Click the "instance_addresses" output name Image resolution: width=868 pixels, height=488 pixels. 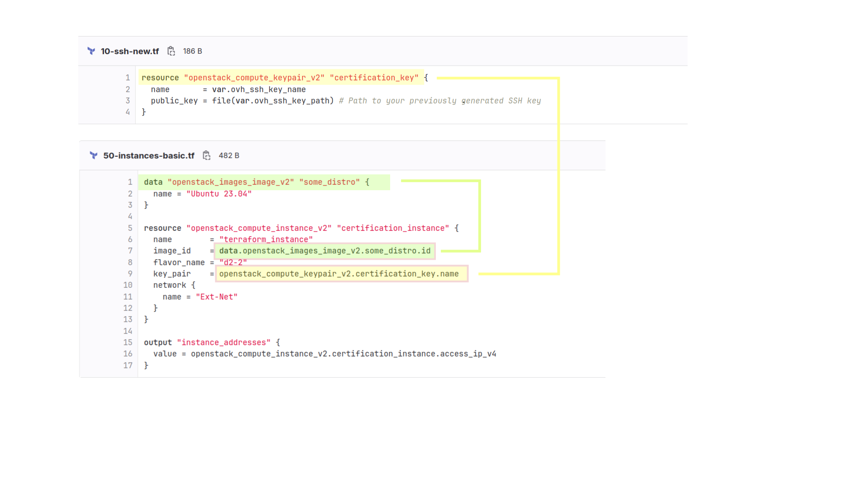click(x=224, y=343)
